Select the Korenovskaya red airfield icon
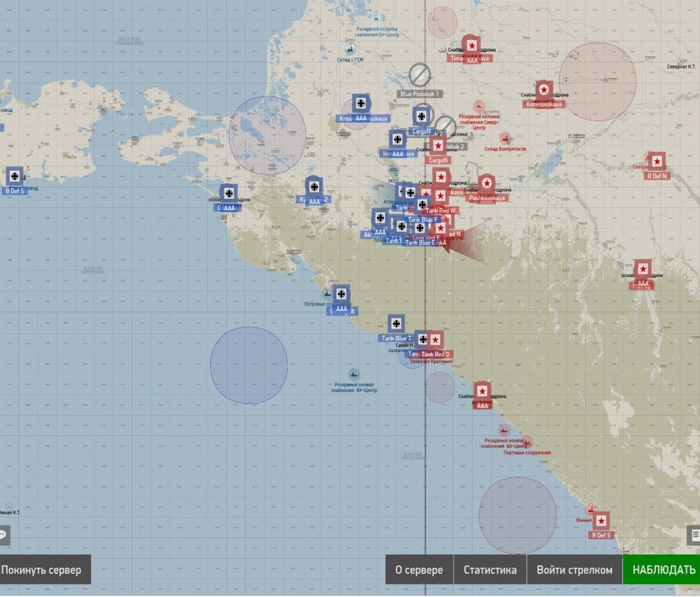 [544, 90]
